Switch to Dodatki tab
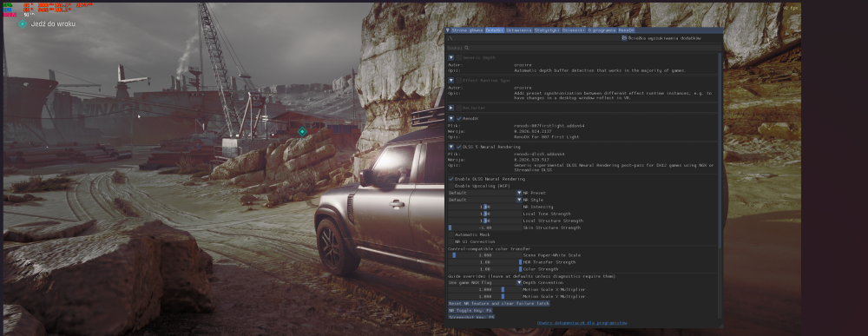 point(495,30)
